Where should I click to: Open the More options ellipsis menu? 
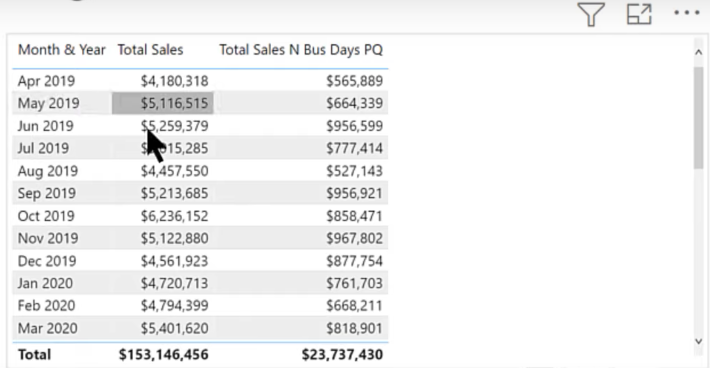point(686,13)
